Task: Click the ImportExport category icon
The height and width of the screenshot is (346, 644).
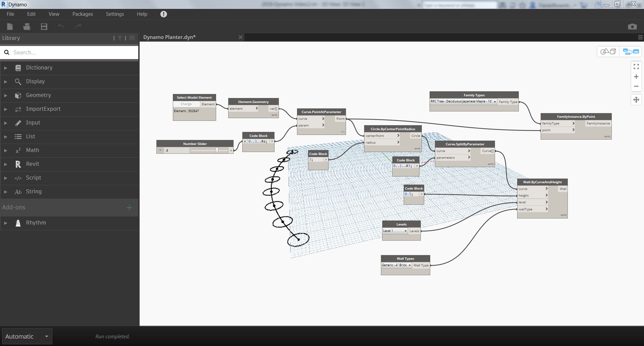Action: [18, 109]
